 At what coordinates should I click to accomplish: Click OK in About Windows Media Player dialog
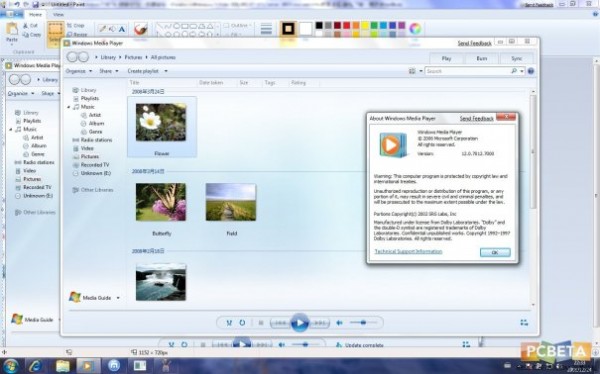pos(495,252)
